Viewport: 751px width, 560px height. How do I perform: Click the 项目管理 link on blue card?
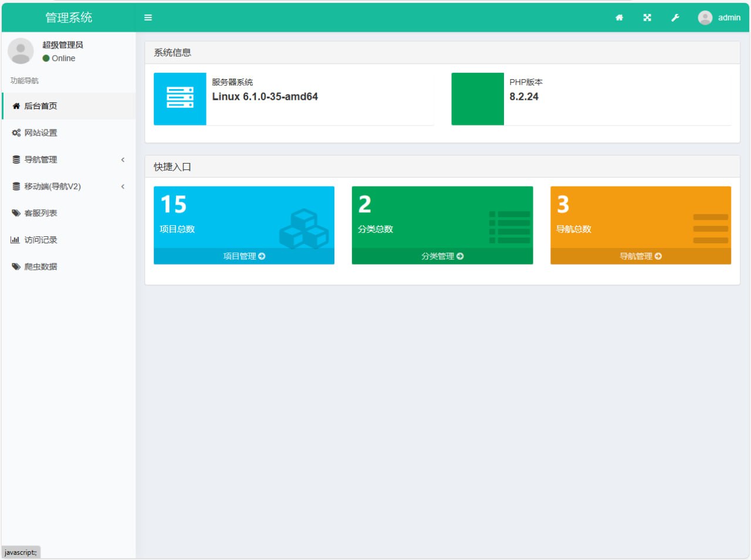[244, 256]
